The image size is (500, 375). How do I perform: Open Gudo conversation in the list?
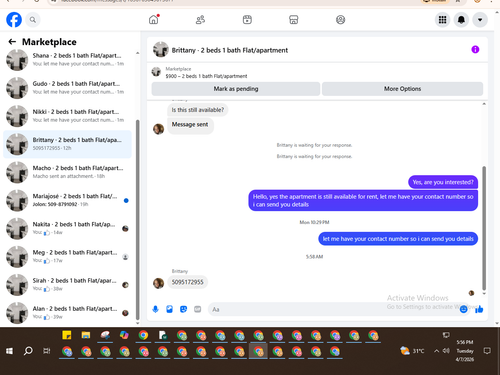pos(68,88)
